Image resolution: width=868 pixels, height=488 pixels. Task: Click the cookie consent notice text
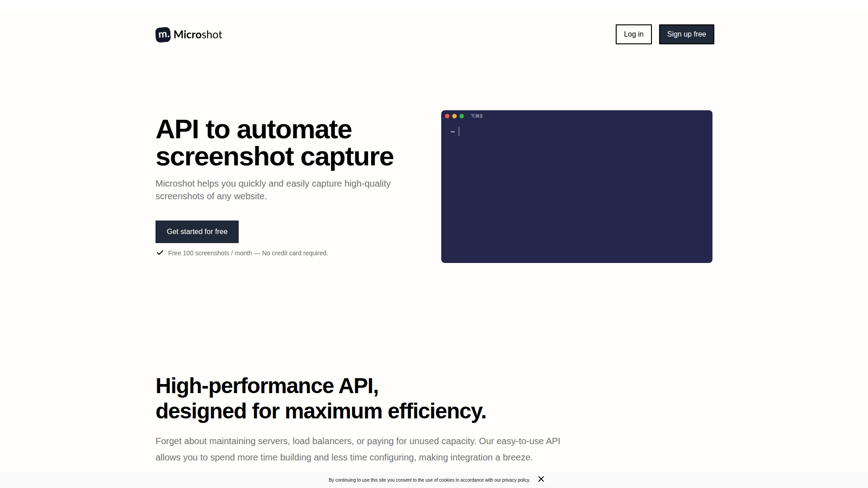[429, 480]
